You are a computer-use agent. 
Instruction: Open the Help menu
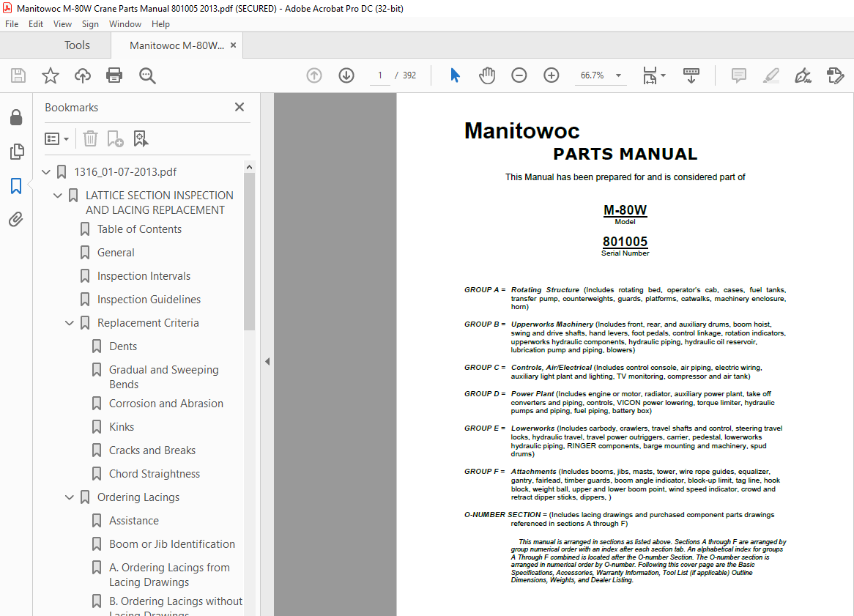[x=160, y=24]
